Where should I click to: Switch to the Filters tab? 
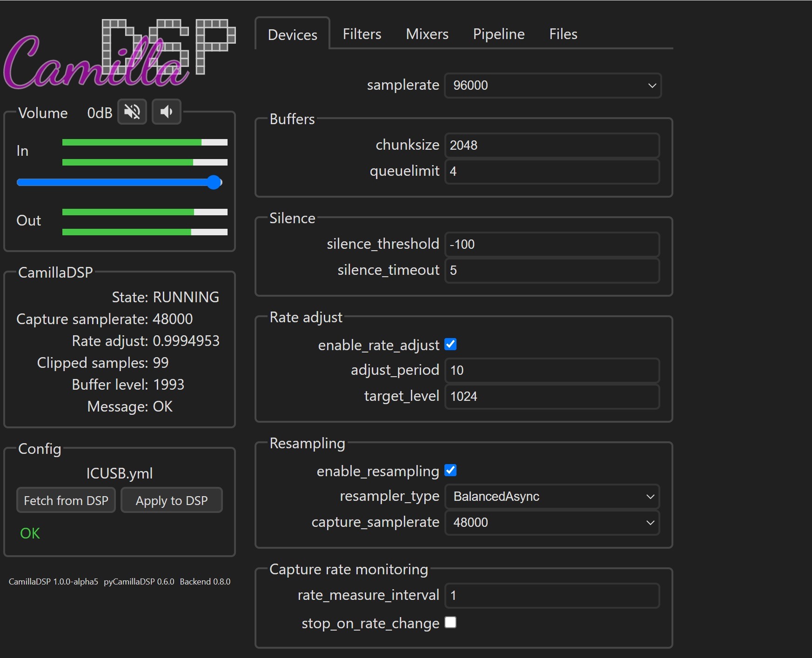pyautogui.click(x=362, y=34)
